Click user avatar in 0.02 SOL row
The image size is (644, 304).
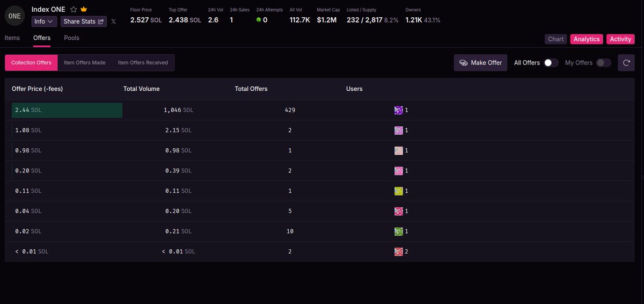click(399, 231)
